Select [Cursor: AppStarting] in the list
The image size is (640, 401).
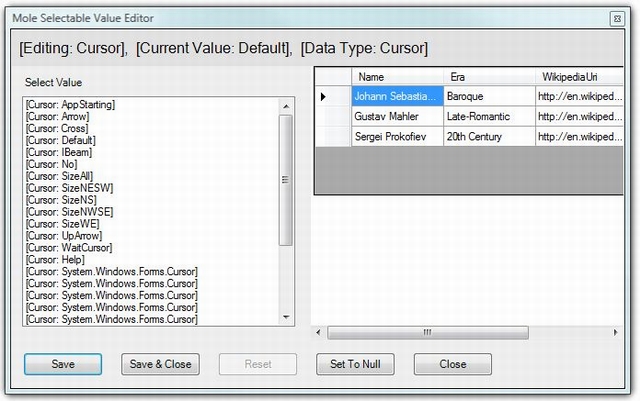click(x=70, y=105)
